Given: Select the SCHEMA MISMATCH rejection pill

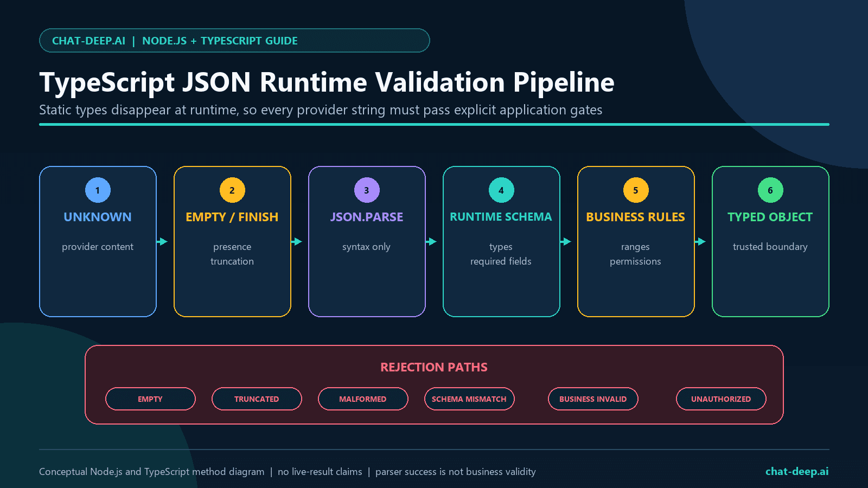Looking at the screenshot, I should 469,399.
